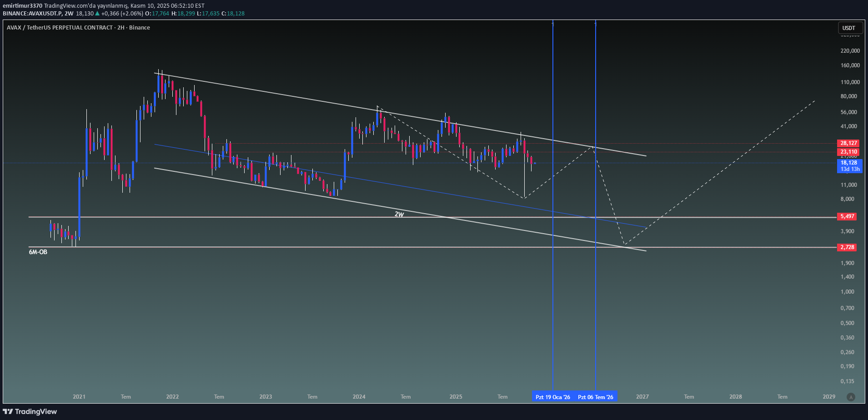This screenshot has height=420, width=868.
Task: Open author emirtimur3370 profile name
Action: tap(22, 6)
